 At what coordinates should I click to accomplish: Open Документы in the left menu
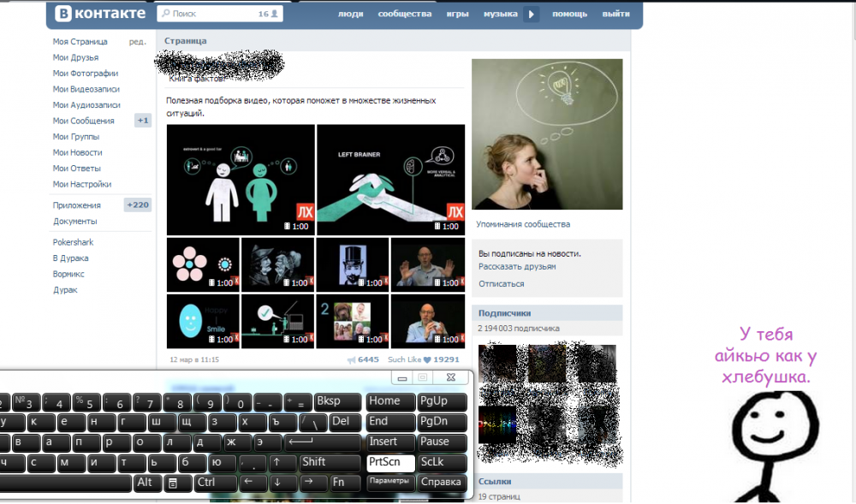(x=74, y=221)
